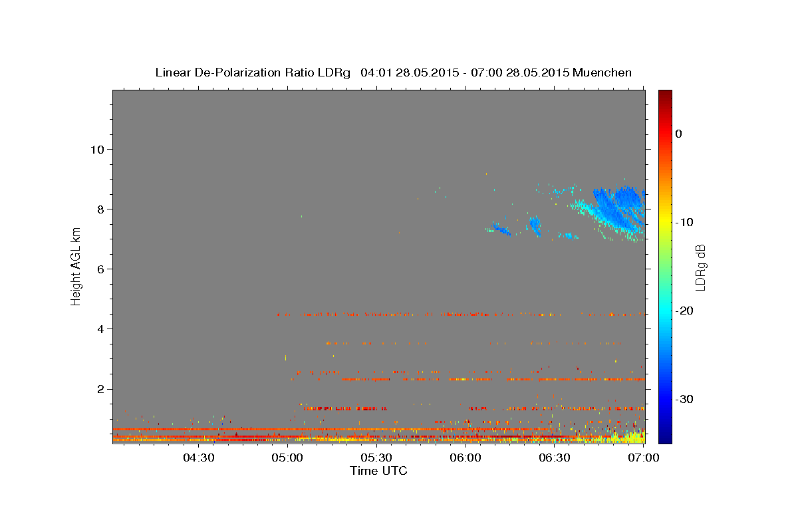
Task: Click the 'Time UTC' axis label
Action: tap(378, 471)
